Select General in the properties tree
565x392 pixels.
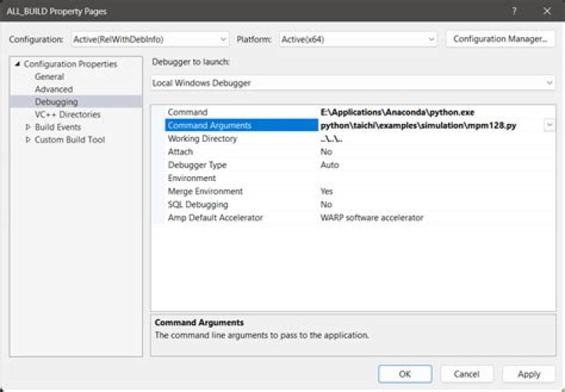49,77
